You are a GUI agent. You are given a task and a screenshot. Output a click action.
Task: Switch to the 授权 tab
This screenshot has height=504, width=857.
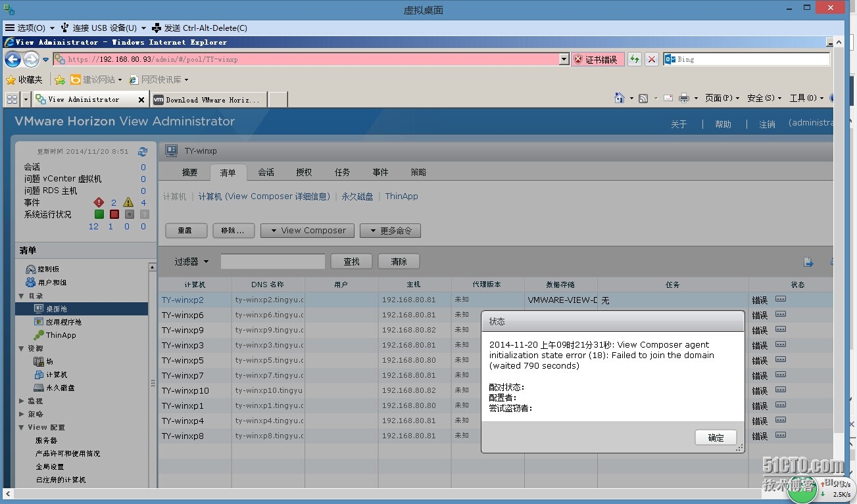304,172
